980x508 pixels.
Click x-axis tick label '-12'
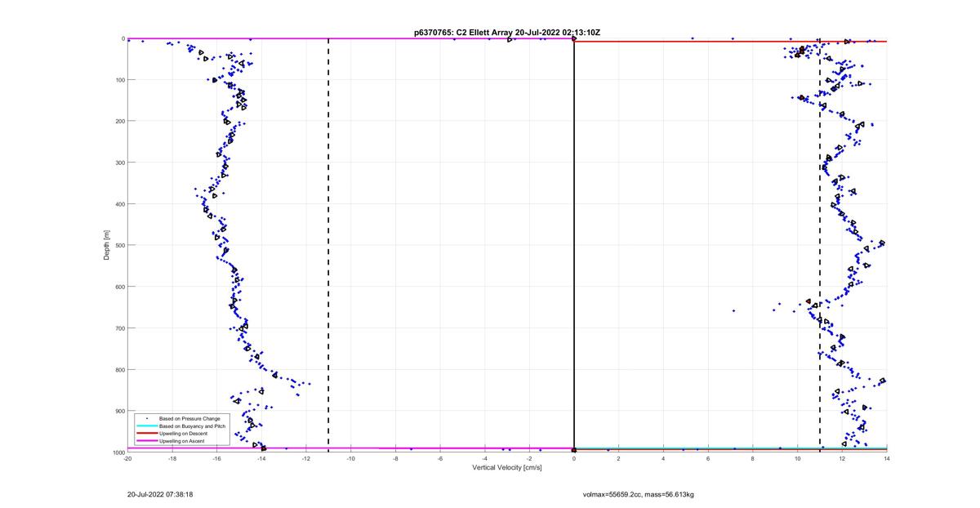tap(306, 459)
